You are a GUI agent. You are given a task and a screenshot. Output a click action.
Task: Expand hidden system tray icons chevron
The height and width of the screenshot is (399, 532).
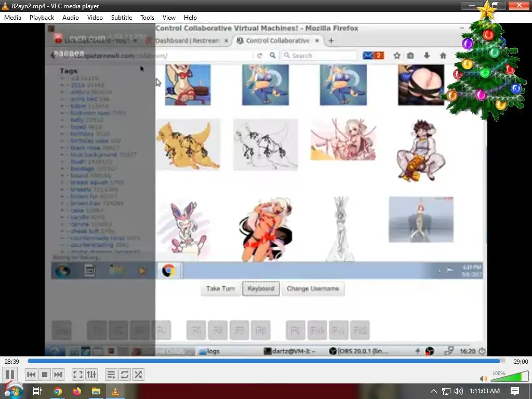(x=434, y=391)
